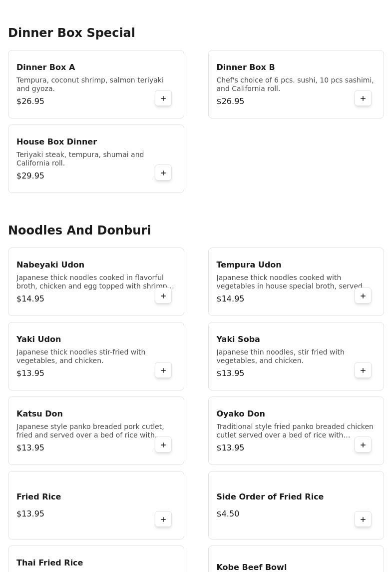Viewport: 392px width, 572px height.
Task: Add House Box Dinner to cart
Action: point(163,173)
